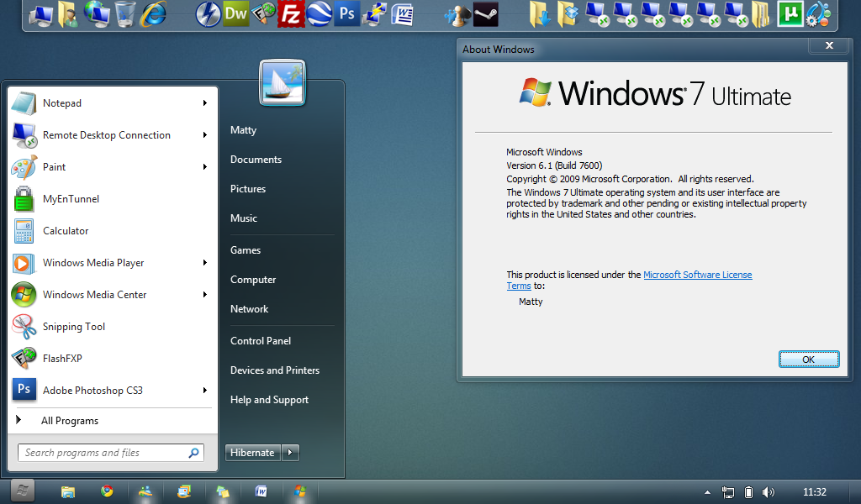Viewport: 861px width, 504px height.
Task: Open Notepad from the Start menu
Action: (113, 103)
